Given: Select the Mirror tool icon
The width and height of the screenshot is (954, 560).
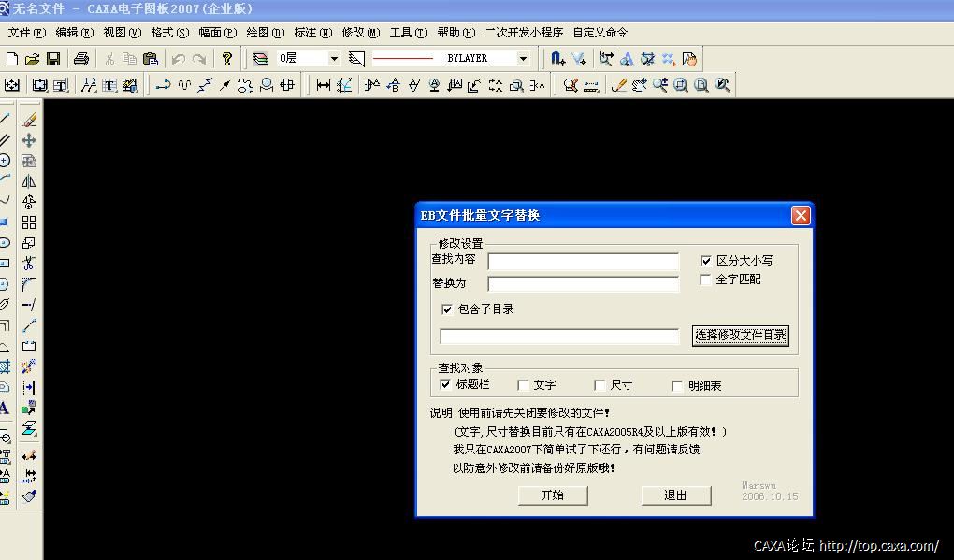Looking at the screenshot, I should pos(29,181).
